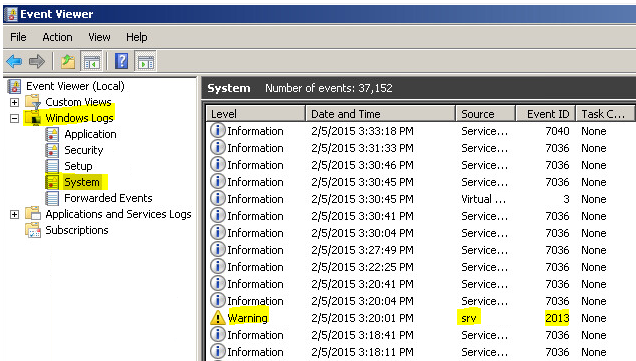Click the Virtual ... source cell
636x361 pixels.
point(483,199)
